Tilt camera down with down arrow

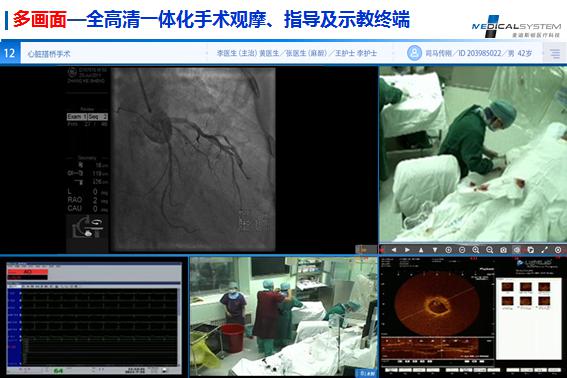pyautogui.click(x=435, y=250)
